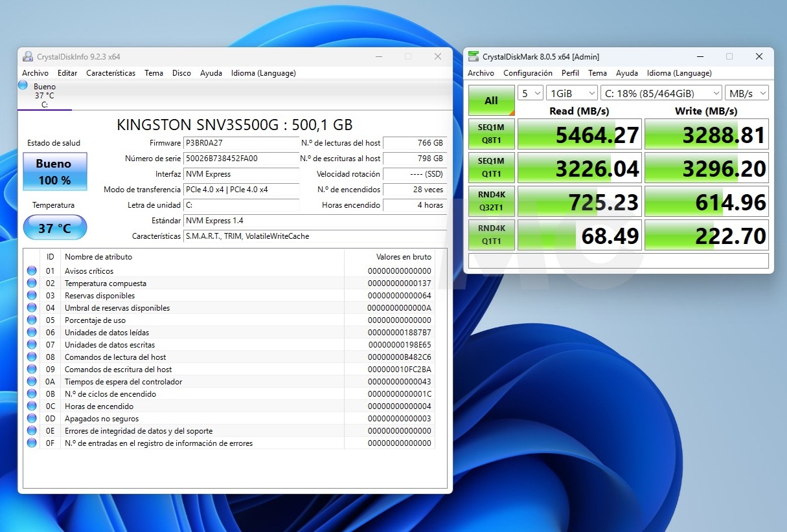The image size is (787, 532).
Task: Click the raw value 00000000B482C6
Action: click(399, 357)
